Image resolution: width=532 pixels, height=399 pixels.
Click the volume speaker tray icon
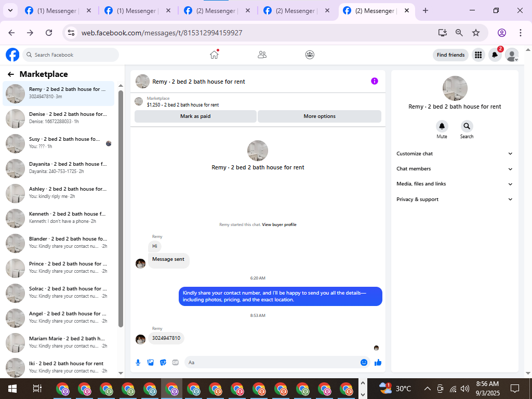tap(465, 389)
